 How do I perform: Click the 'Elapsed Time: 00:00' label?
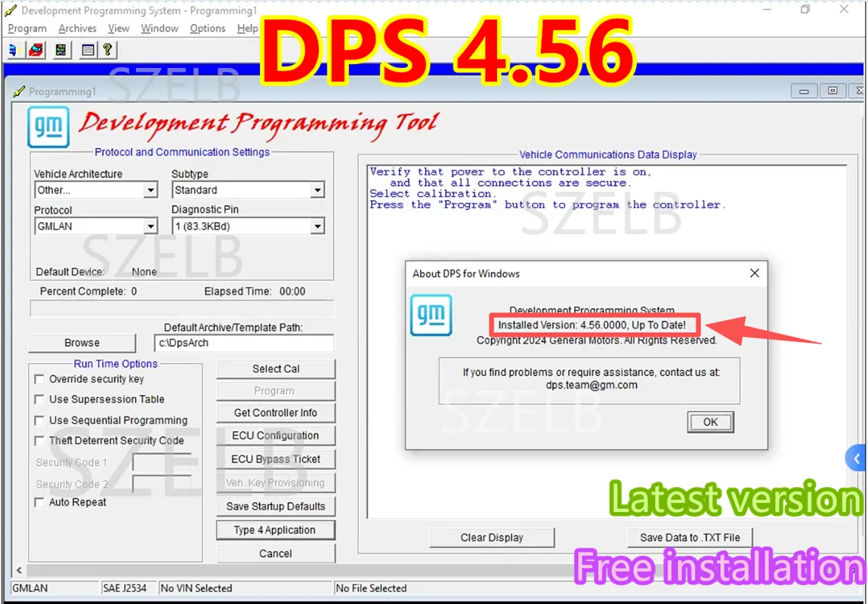[255, 291]
